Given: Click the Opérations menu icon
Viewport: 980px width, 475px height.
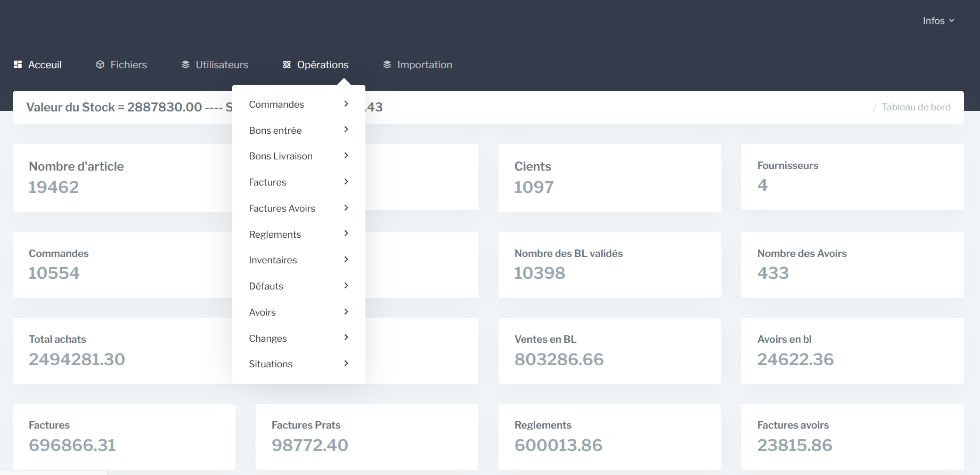Looking at the screenshot, I should [287, 65].
